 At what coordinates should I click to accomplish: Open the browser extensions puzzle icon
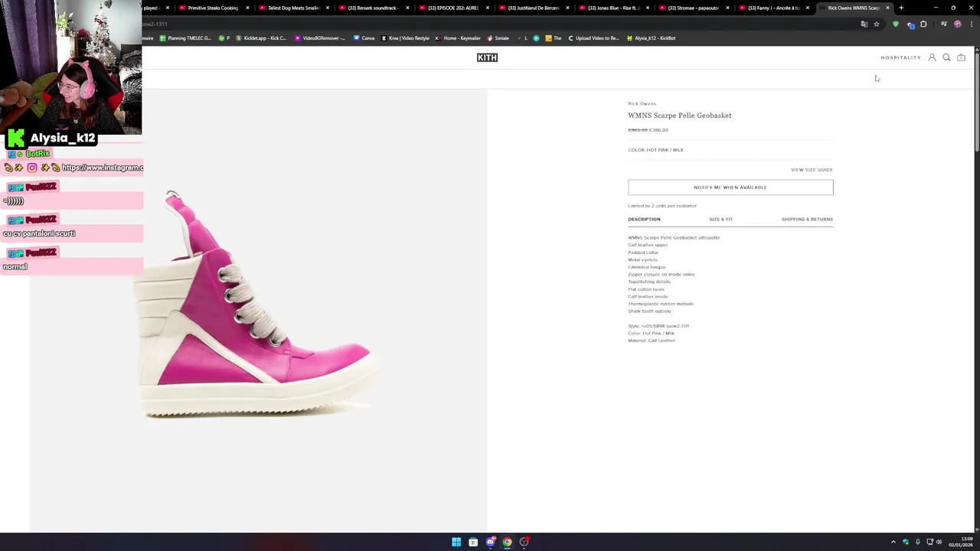pos(923,24)
